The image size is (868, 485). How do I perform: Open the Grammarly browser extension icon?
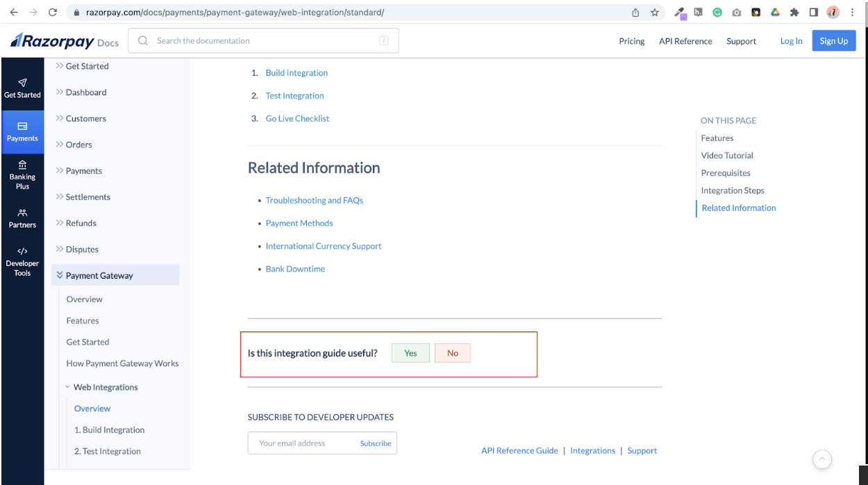(x=717, y=12)
